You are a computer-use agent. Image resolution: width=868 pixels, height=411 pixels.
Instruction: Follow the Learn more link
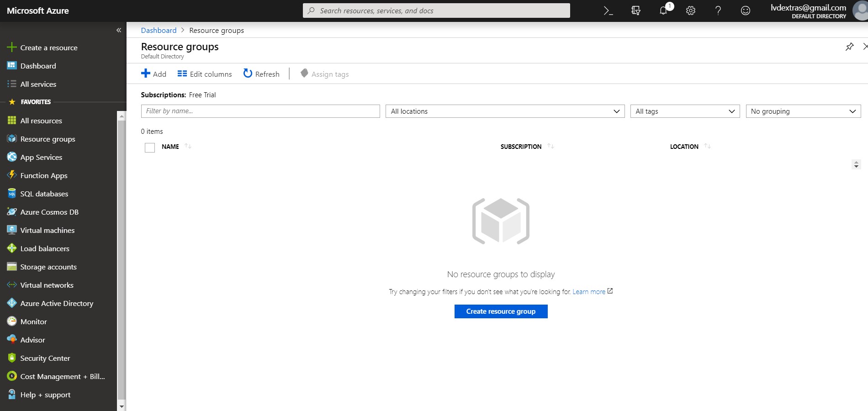coord(589,292)
